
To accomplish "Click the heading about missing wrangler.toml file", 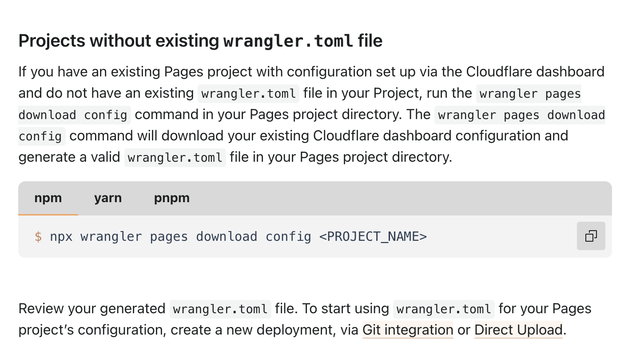I will pyautogui.click(x=200, y=40).
